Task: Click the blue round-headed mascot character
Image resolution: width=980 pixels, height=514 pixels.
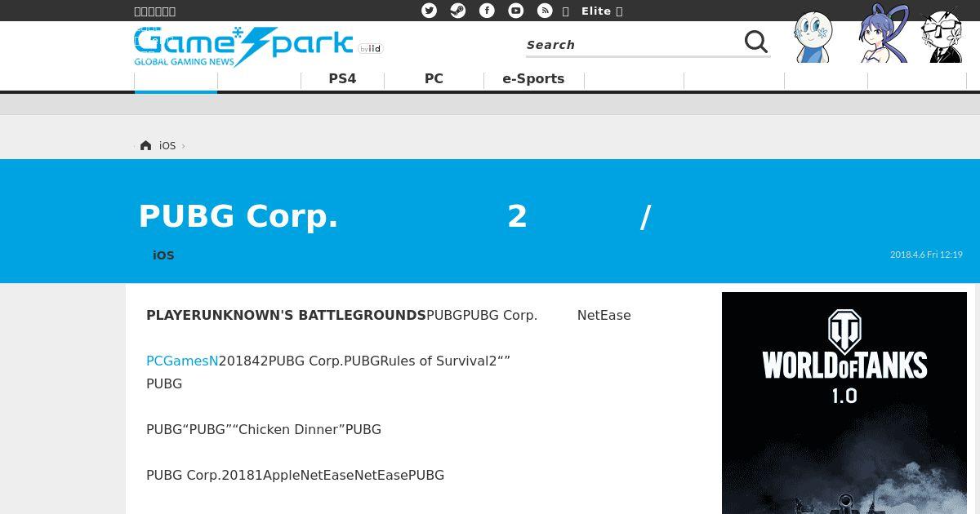Action: (813, 37)
